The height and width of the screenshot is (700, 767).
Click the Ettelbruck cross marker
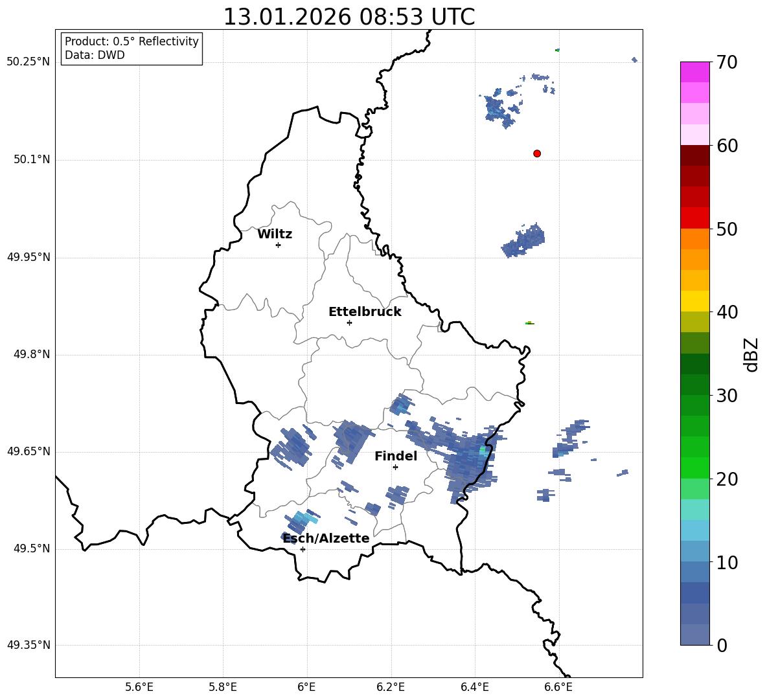[x=349, y=322]
